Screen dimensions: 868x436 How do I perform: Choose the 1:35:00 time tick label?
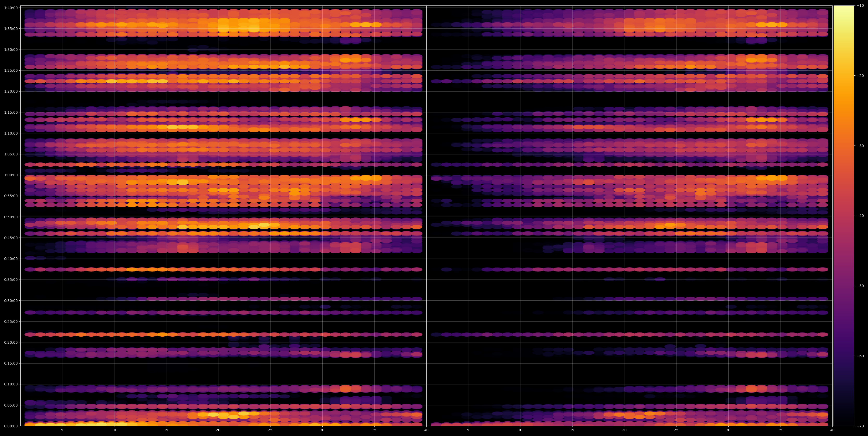[11, 29]
